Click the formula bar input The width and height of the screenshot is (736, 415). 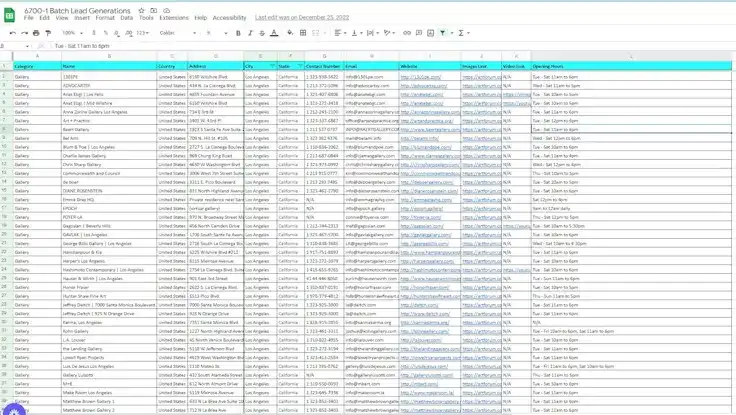[x=300, y=46]
